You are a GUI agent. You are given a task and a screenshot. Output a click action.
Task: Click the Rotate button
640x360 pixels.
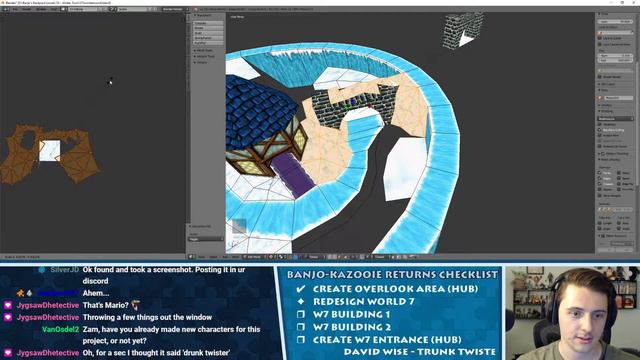pos(208,28)
